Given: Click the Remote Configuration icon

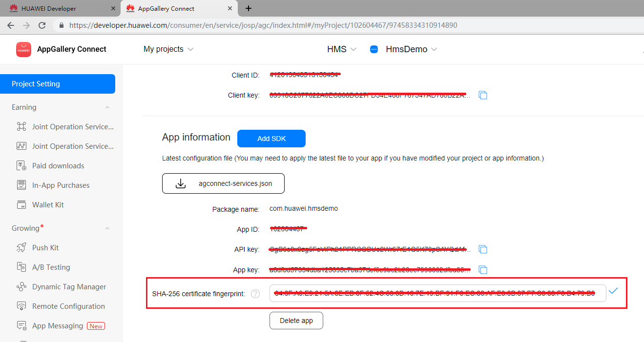Looking at the screenshot, I should pyautogui.click(x=21, y=306).
